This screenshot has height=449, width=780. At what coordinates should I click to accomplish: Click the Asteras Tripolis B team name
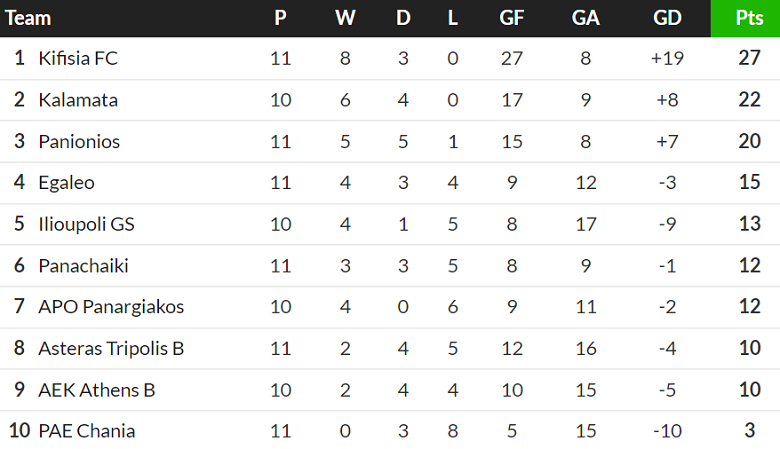pos(111,349)
